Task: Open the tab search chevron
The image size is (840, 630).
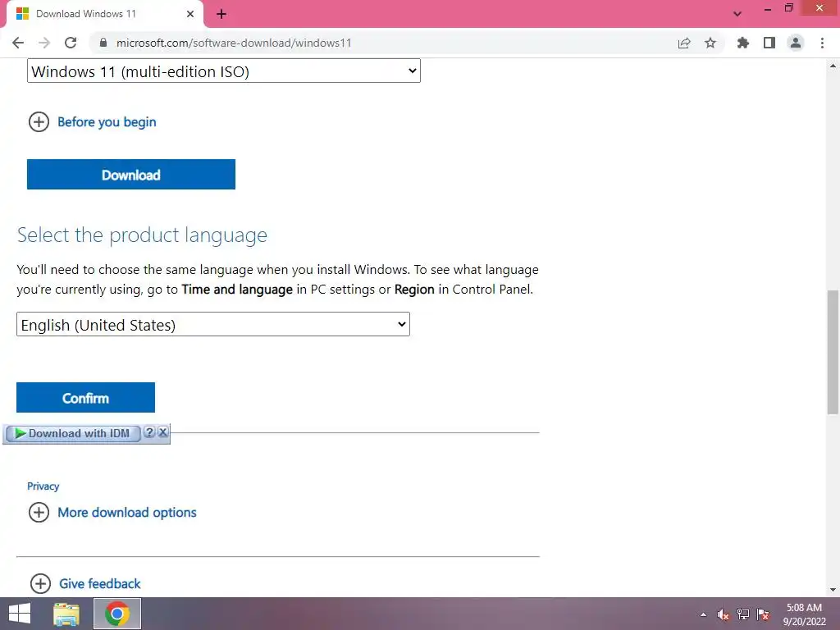Action: coord(737,14)
